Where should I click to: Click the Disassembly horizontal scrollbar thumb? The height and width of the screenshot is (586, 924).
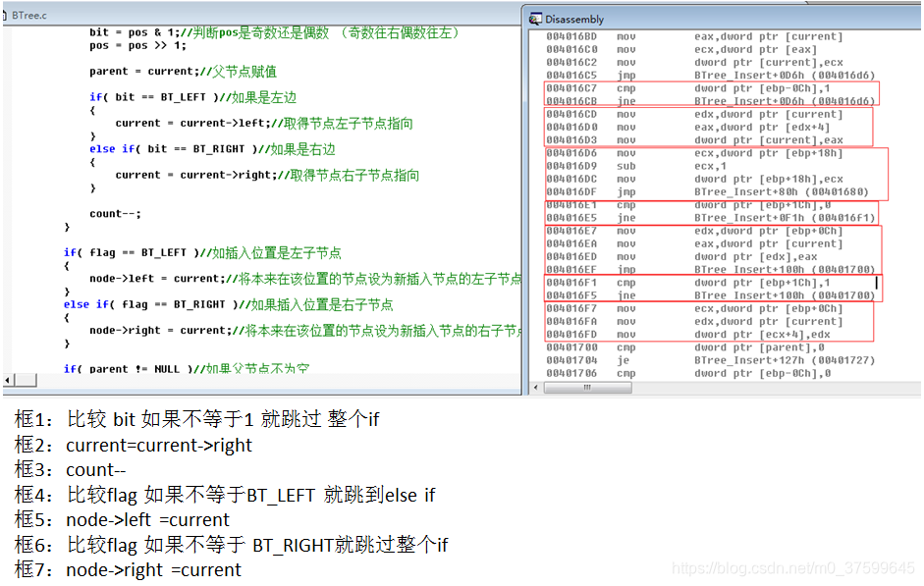coord(587,388)
